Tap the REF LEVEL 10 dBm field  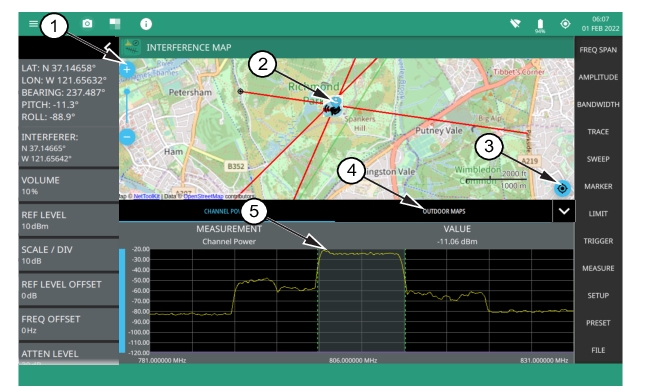point(69,220)
